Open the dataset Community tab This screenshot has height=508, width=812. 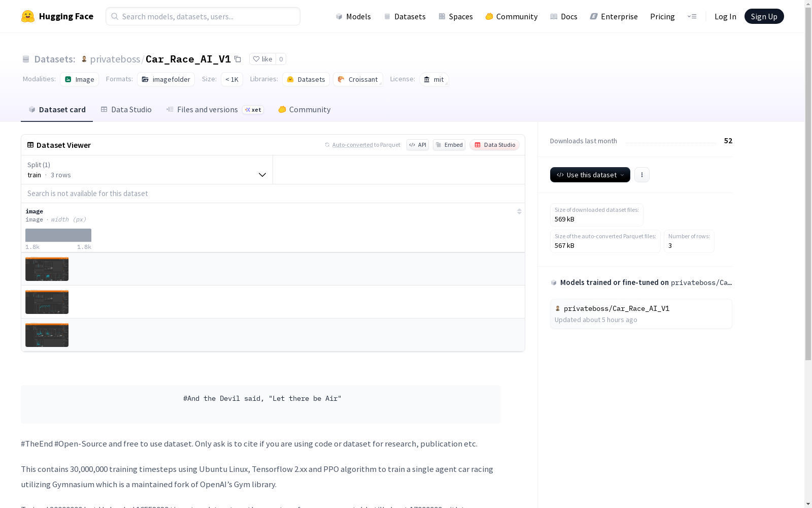pos(304,110)
